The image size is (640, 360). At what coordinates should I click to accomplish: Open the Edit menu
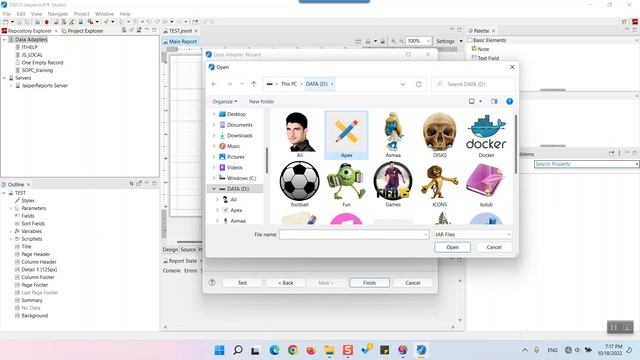(x=21, y=14)
